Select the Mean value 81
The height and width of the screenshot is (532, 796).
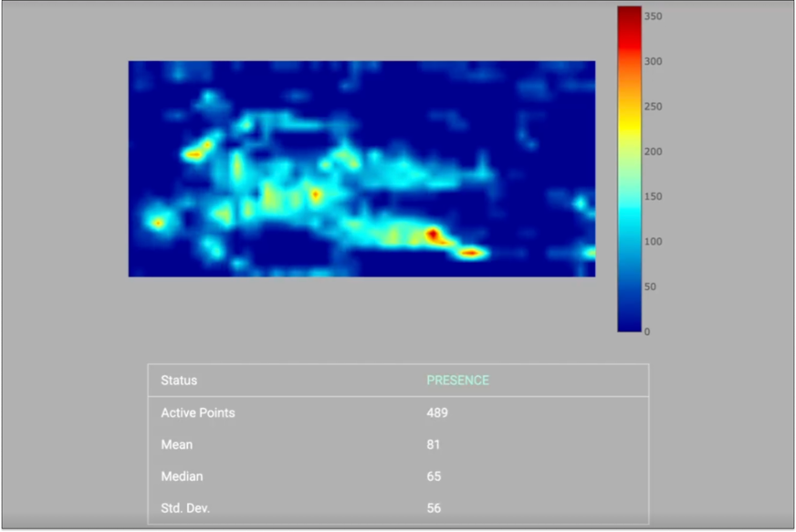pyautogui.click(x=434, y=444)
